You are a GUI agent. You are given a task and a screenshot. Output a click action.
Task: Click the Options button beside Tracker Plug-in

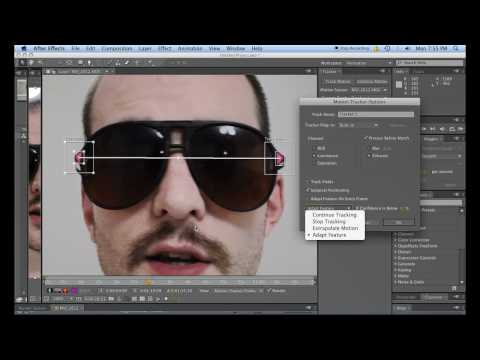point(398,125)
